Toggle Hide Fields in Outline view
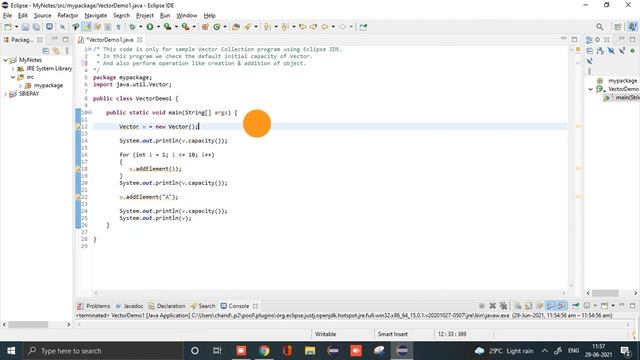 click(x=611, y=51)
